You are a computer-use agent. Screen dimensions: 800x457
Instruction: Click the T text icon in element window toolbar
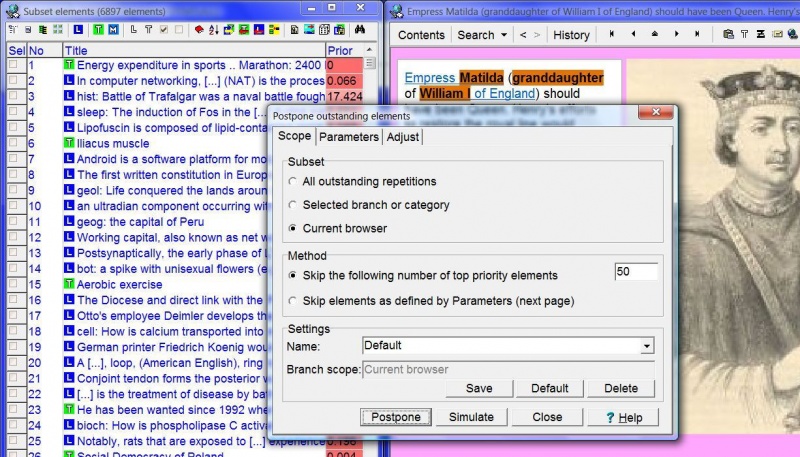point(744,34)
